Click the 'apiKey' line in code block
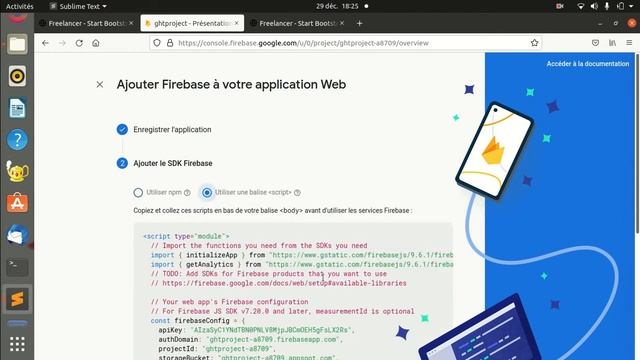 pos(256,330)
